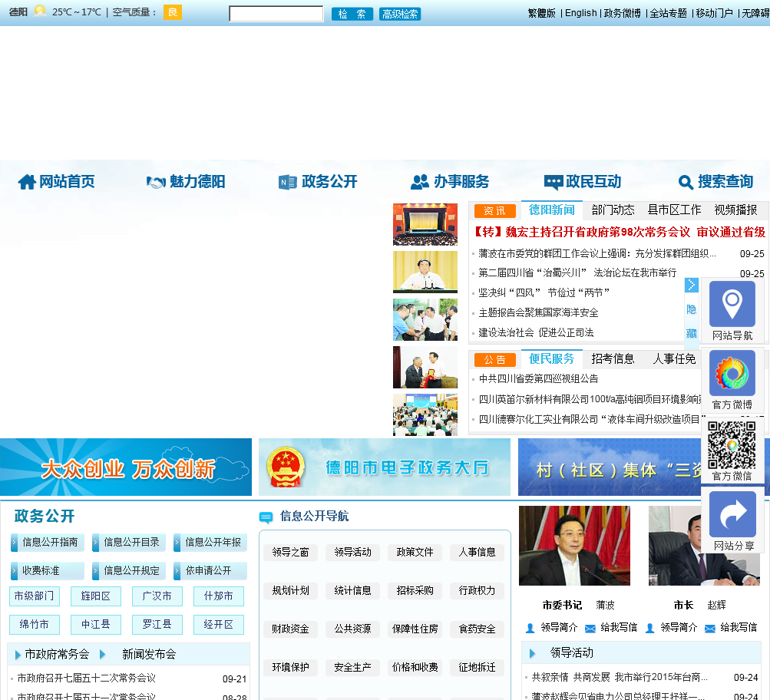Open the 旌阳区 box link
The width and height of the screenshot is (770, 700).
pyautogui.click(x=96, y=596)
